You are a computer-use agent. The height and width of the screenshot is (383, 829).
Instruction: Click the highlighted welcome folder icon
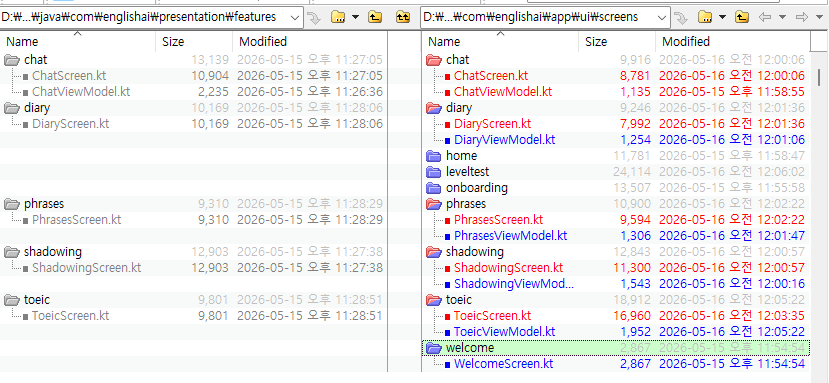click(x=434, y=348)
